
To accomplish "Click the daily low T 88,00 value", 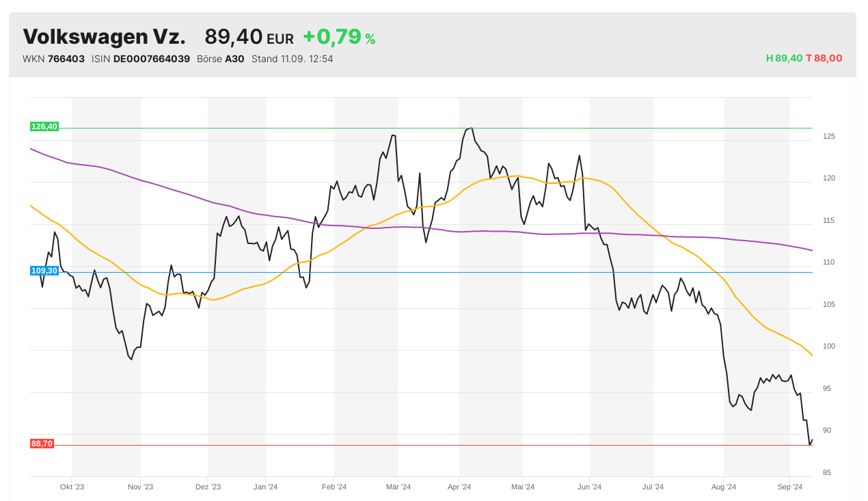I will (824, 59).
